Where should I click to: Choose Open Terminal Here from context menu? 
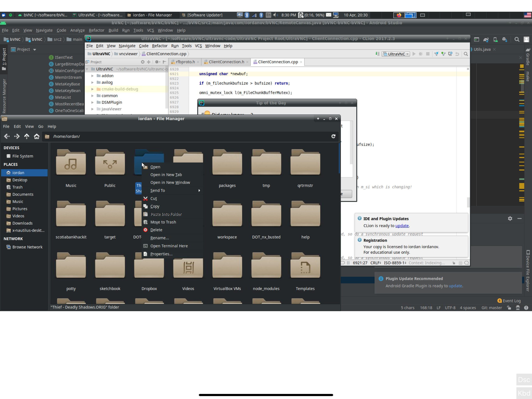[169, 246]
